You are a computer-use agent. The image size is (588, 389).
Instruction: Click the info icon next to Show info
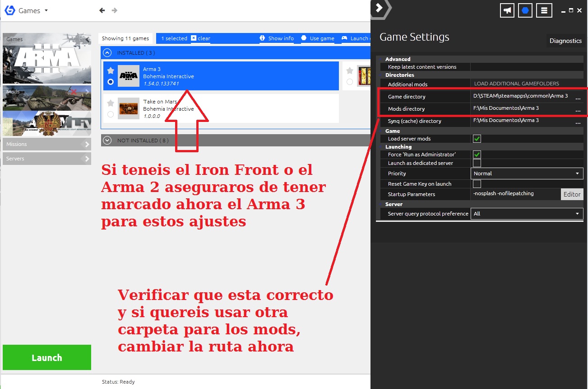point(262,38)
